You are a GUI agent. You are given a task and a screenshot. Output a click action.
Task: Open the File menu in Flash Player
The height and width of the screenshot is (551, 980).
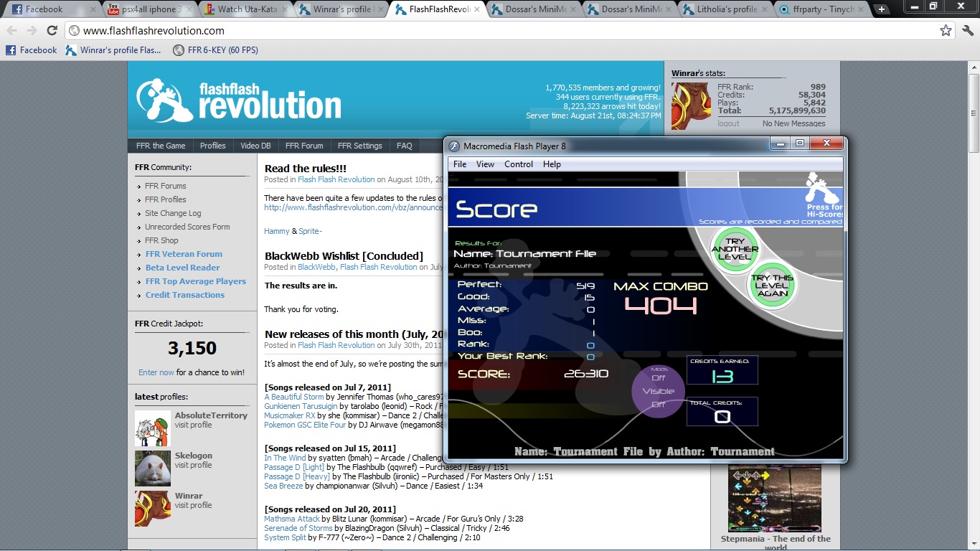(x=460, y=164)
